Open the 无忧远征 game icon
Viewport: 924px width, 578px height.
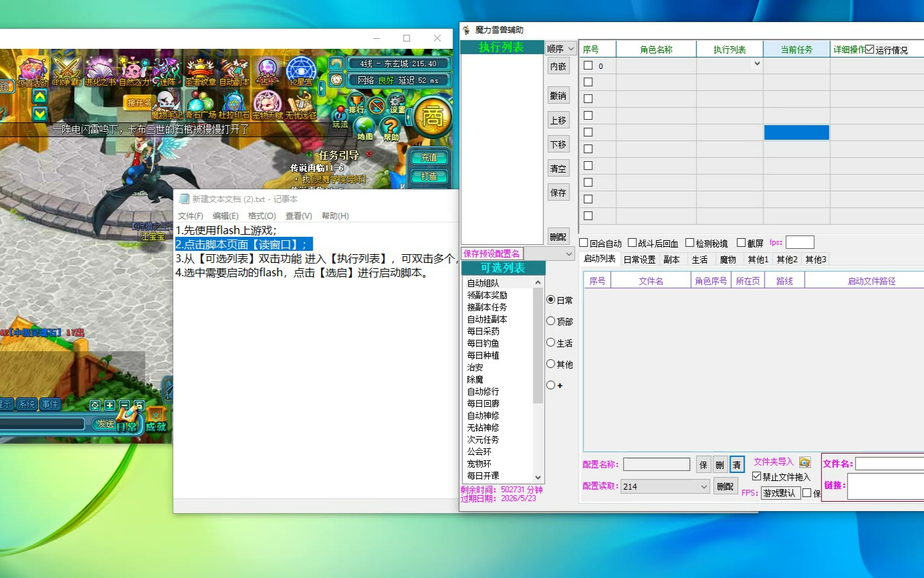tap(301, 105)
